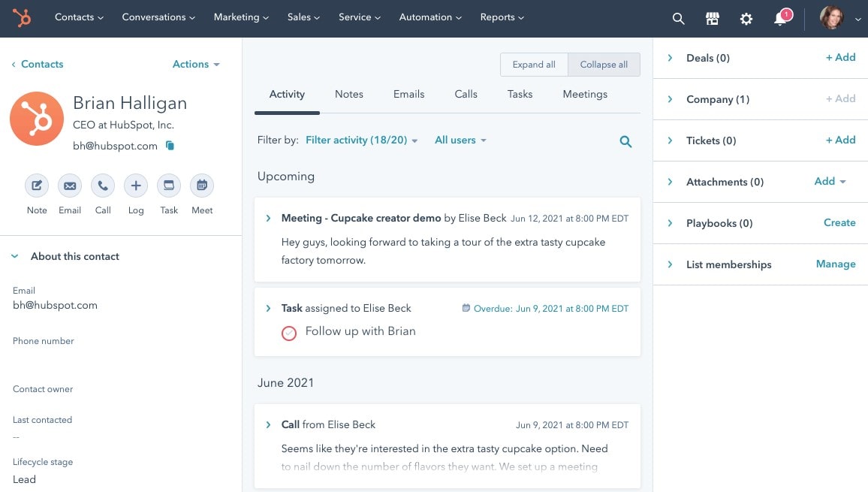868x492 pixels.
Task: Click Expand all button
Action: [534, 65]
